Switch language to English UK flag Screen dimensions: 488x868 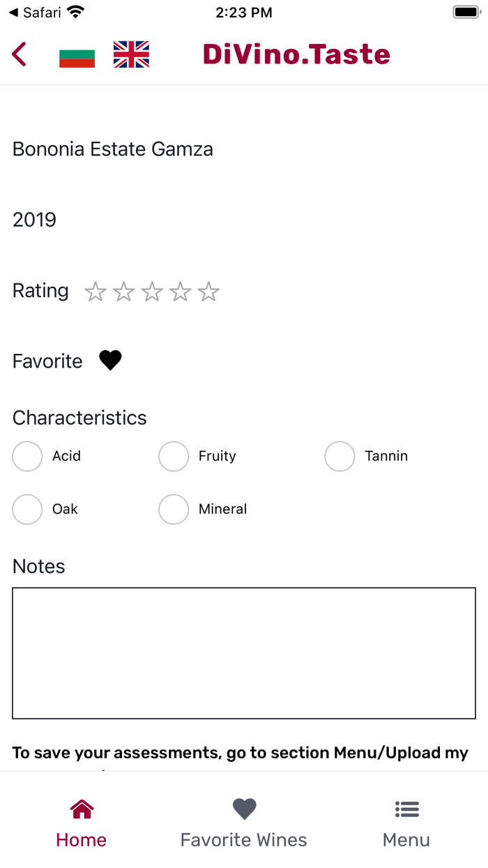131,54
